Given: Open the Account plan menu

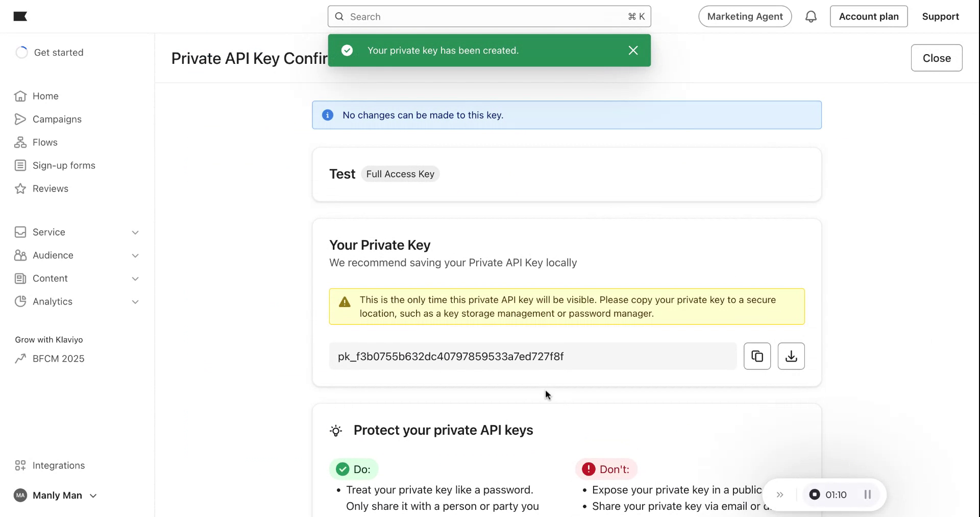Looking at the screenshot, I should click(869, 16).
